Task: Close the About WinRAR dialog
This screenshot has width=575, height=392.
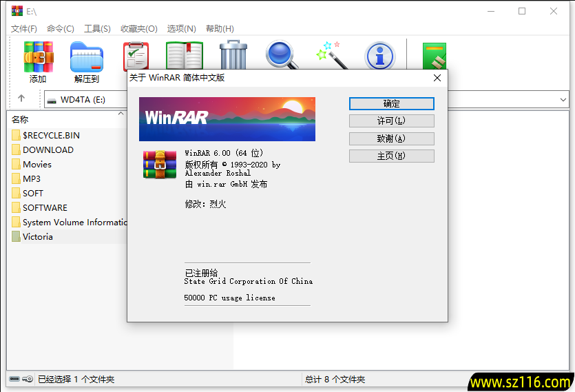Action: (437, 78)
